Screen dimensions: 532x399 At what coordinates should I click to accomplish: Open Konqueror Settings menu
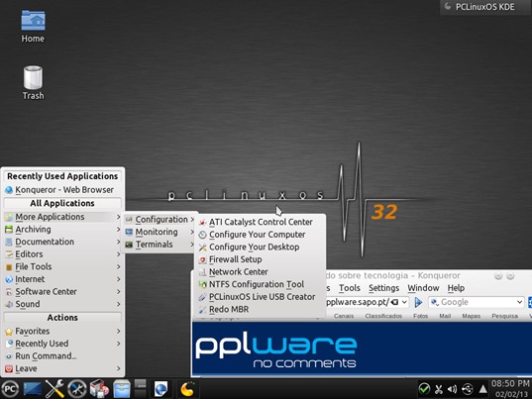tap(384, 288)
